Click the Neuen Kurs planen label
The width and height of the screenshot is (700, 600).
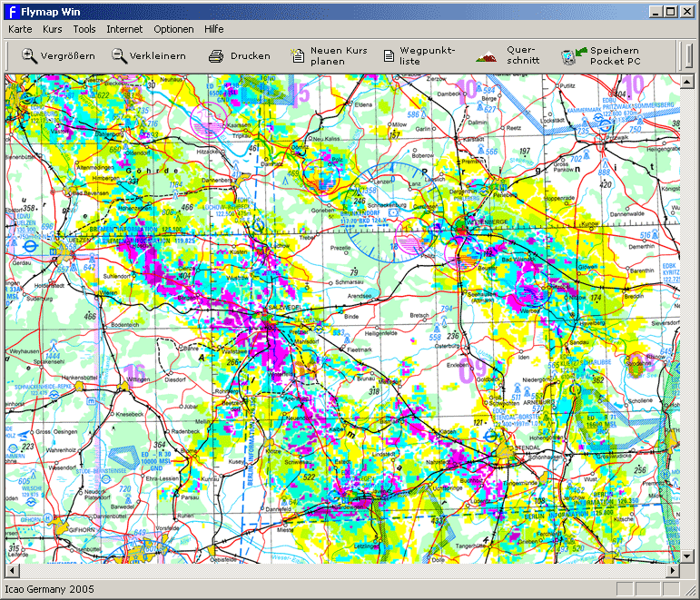[339, 55]
